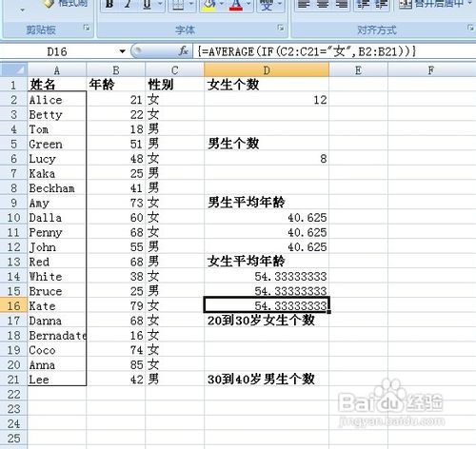Click cell with value 8
Screen dimensions: 476x449
tap(267, 159)
